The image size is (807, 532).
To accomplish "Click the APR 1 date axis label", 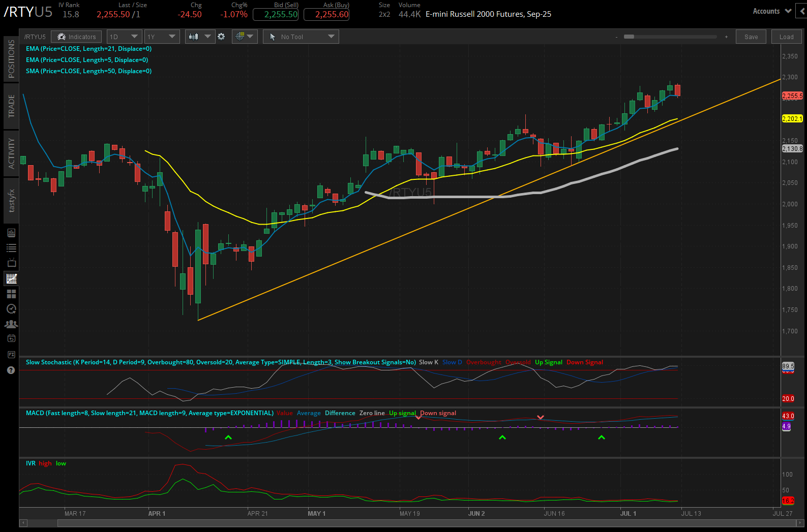I will pyautogui.click(x=157, y=513).
